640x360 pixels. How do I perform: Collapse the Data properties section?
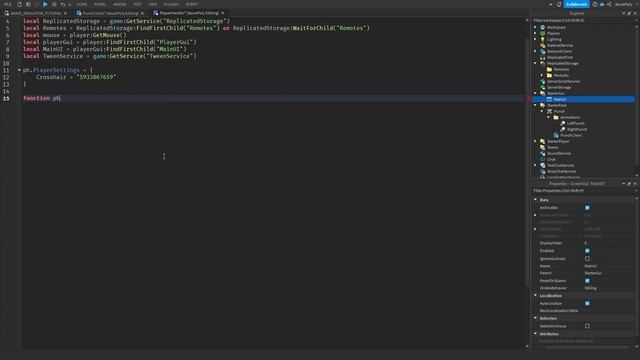pos(535,200)
